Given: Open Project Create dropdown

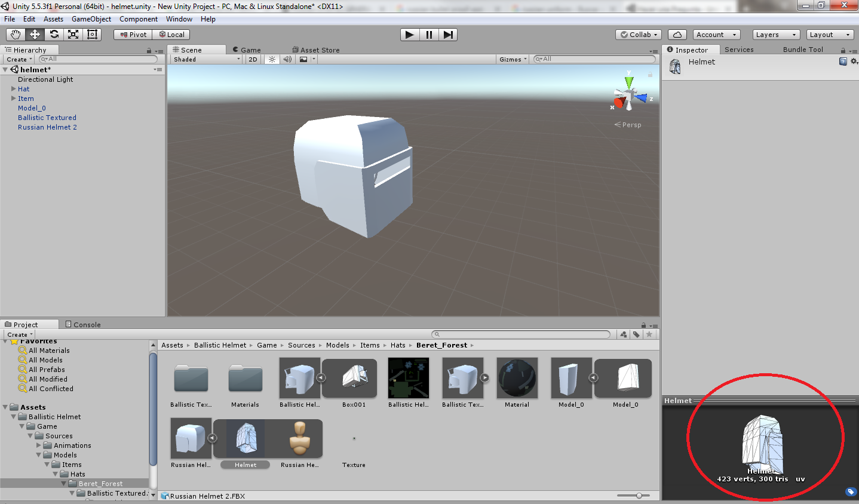Looking at the screenshot, I should click(x=20, y=334).
